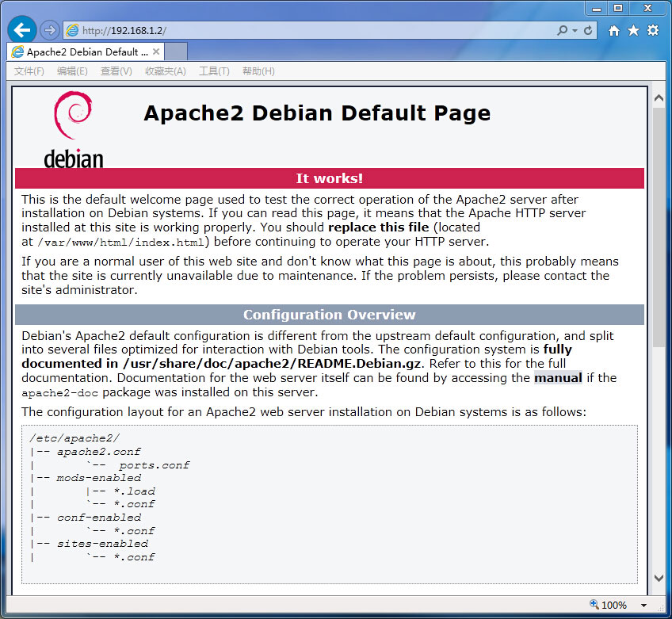The height and width of the screenshot is (619, 672).
Task: Click the /etc/apache2/ root path
Action: tap(74, 438)
